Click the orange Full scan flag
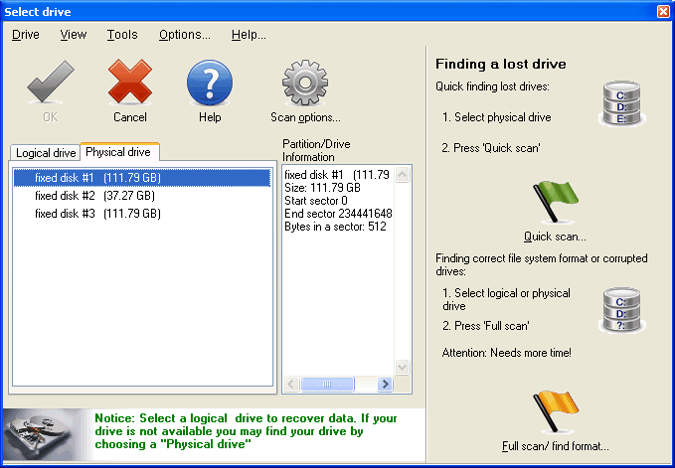This screenshot has height=468, width=675. click(x=556, y=412)
